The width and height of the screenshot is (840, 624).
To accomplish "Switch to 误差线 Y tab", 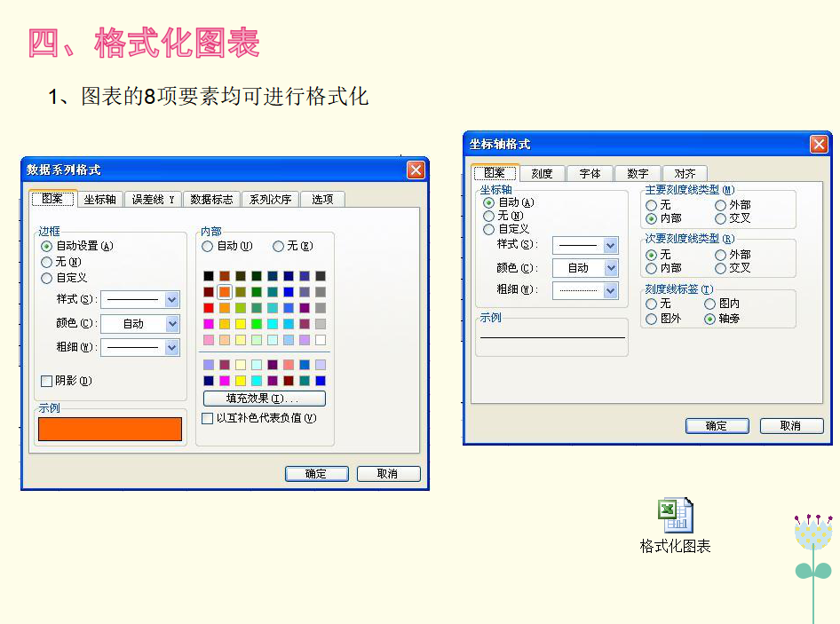I will click(x=153, y=199).
